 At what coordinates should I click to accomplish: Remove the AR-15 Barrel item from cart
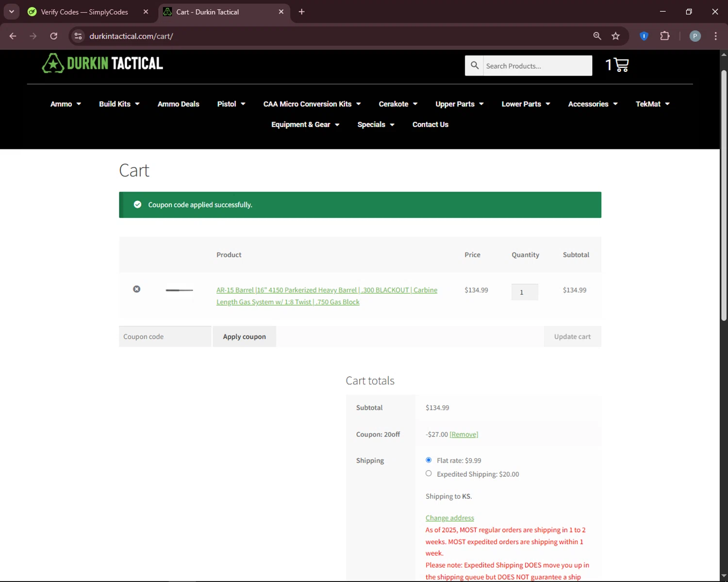pos(137,289)
